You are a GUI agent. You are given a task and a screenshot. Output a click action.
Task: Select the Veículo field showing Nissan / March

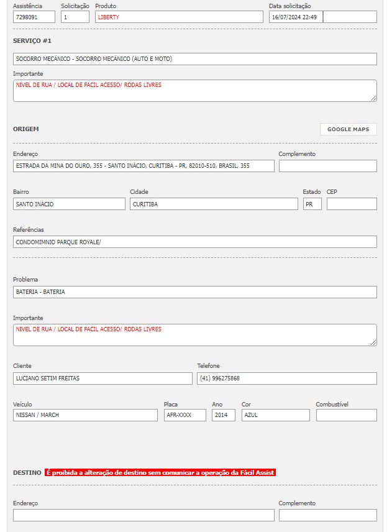(85, 415)
